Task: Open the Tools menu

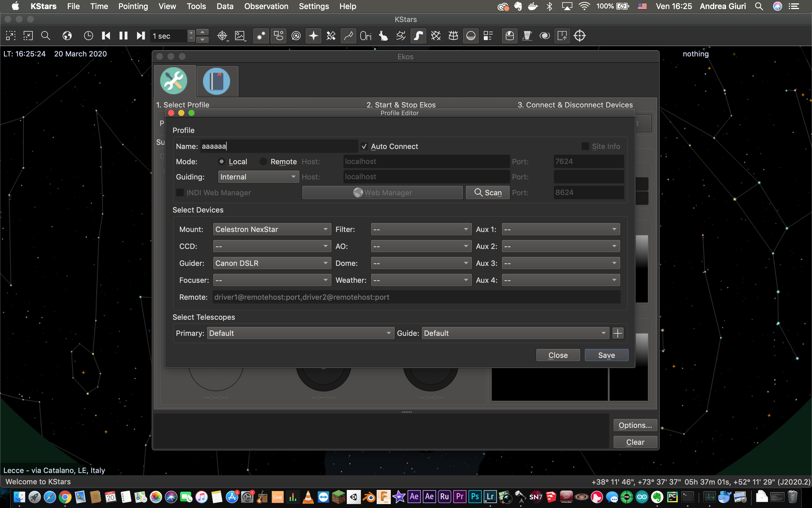Action: [x=196, y=6]
